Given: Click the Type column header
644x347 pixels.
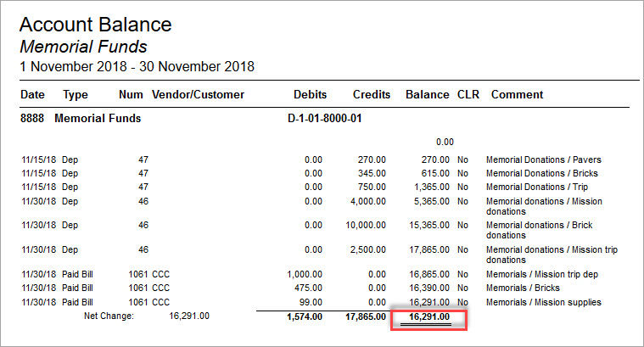Looking at the screenshot, I should click(76, 95).
